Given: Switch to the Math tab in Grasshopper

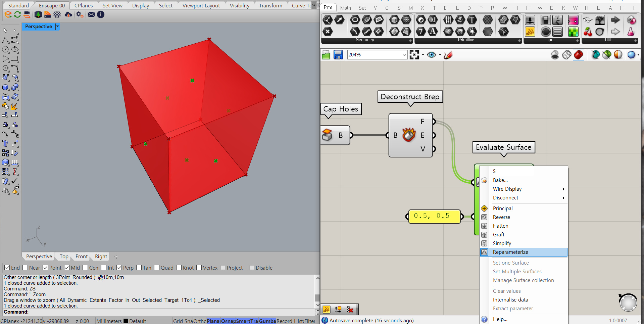Looking at the screenshot, I should (x=345, y=8).
